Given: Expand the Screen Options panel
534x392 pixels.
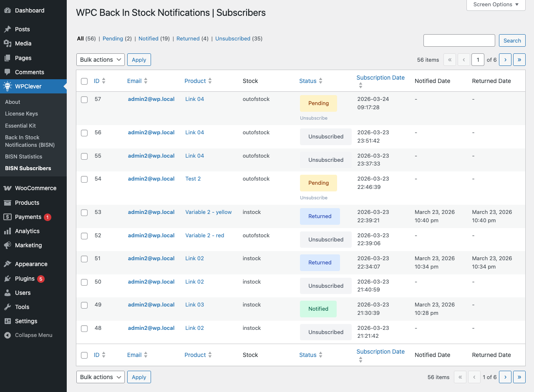Looking at the screenshot, I should (x=496, y=5).
